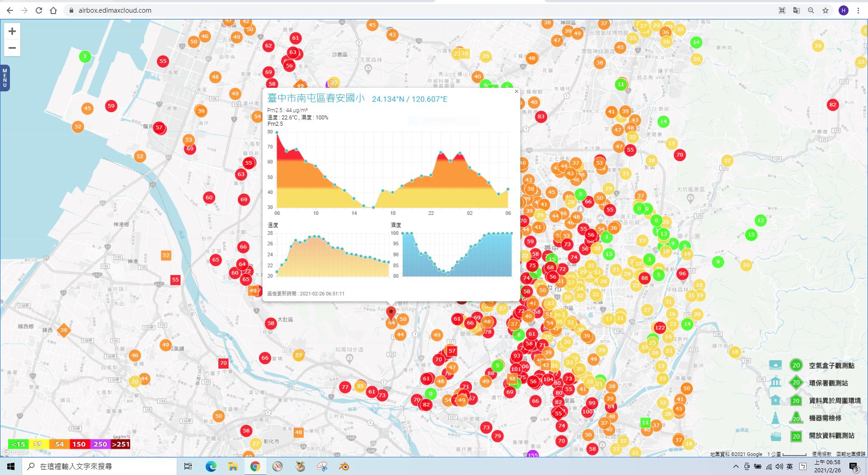Screen dimensions: 868x475
Task: Open Microsoft Edge from taskbar
Action: [211, 466]
